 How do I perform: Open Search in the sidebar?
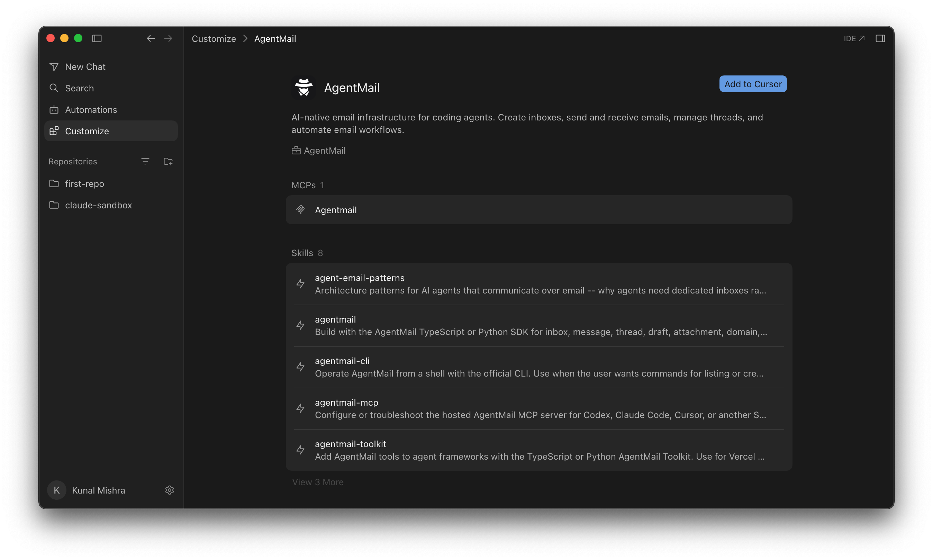111,88
